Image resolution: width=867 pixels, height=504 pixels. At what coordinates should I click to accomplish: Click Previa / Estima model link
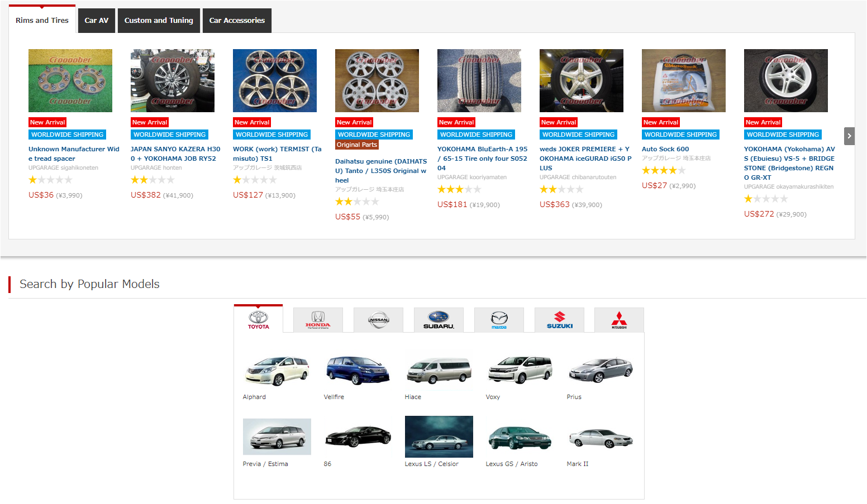[265, 464]
